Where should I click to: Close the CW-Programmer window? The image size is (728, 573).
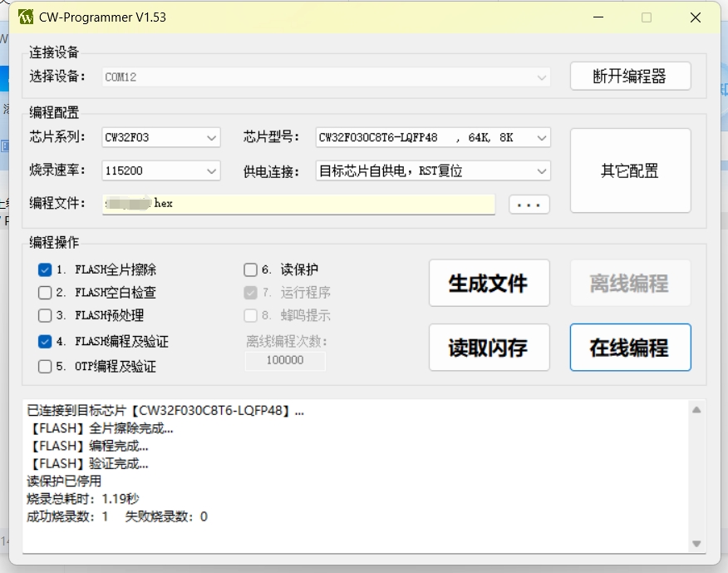[x=696, y=17]
